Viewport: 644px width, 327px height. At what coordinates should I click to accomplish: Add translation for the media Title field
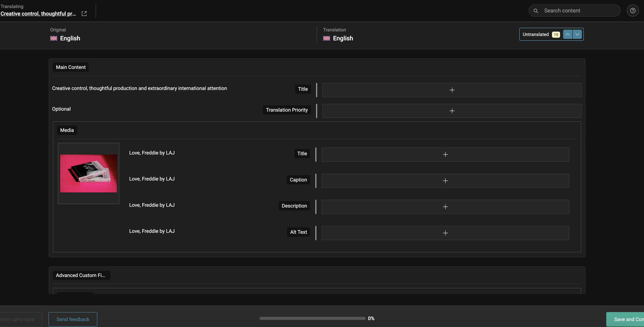point(445,154)
